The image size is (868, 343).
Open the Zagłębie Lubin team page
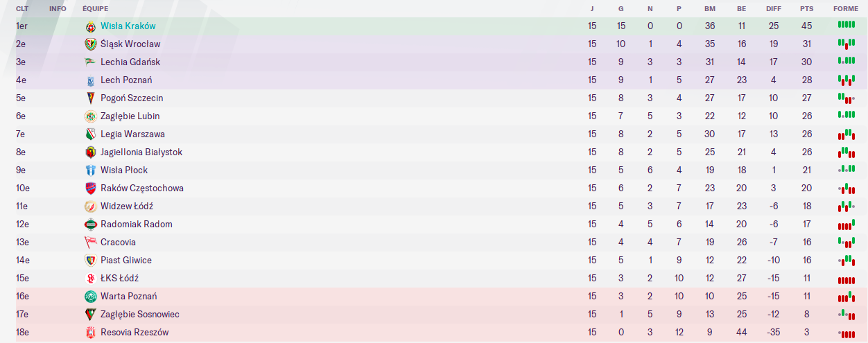(130, 116)
